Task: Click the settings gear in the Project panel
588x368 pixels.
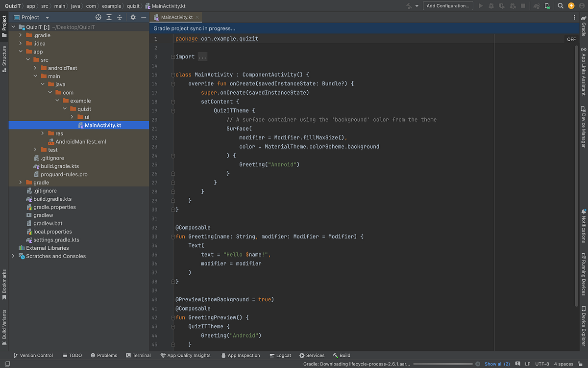Action: coord(132,17)
